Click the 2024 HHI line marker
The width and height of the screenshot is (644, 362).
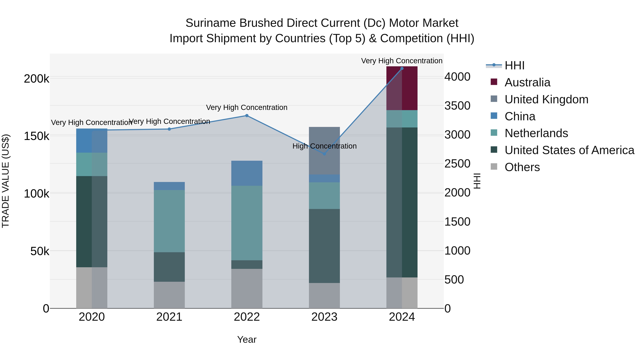402,68
